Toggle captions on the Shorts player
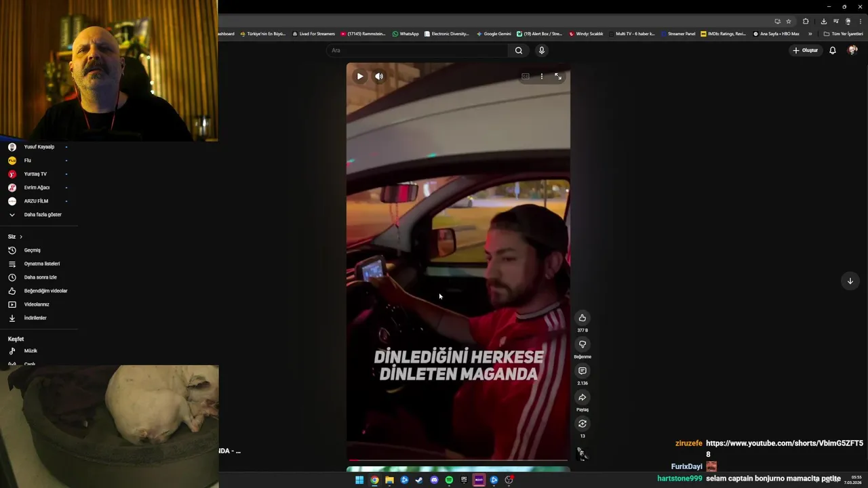 tap(525, 77)
